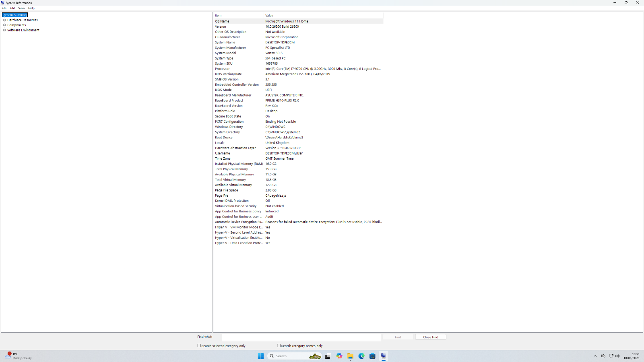Image resolution: width=644 pixels, height=362 pixels.
Task: Expand the Components tree node
Action: click(4, 25)
